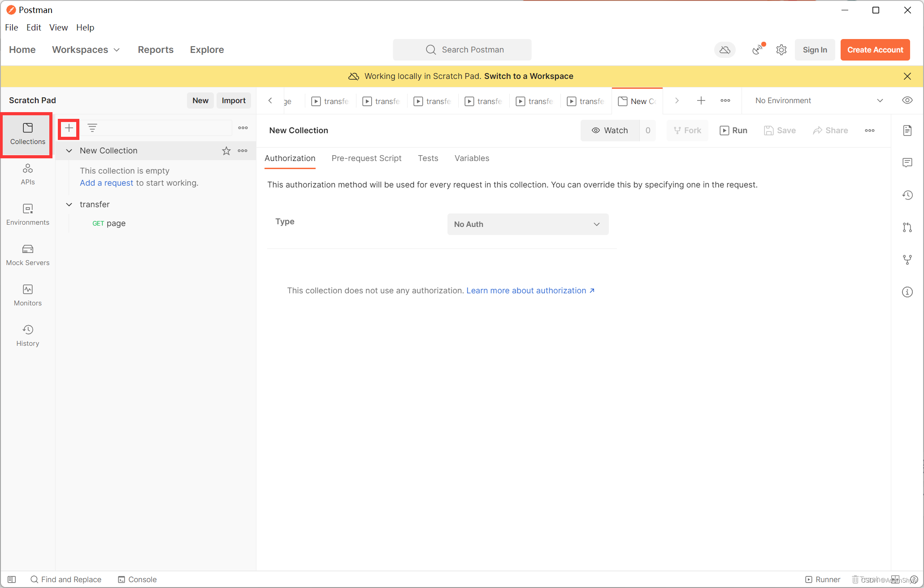Collapse the transfer collection
Viewport: 924px width, 588px height.
point(69,205)
